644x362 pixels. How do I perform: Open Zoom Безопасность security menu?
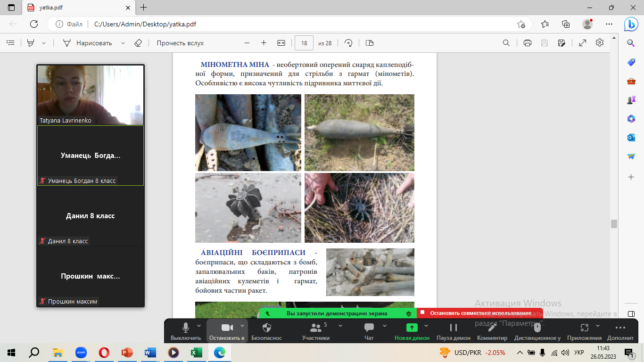266,331
